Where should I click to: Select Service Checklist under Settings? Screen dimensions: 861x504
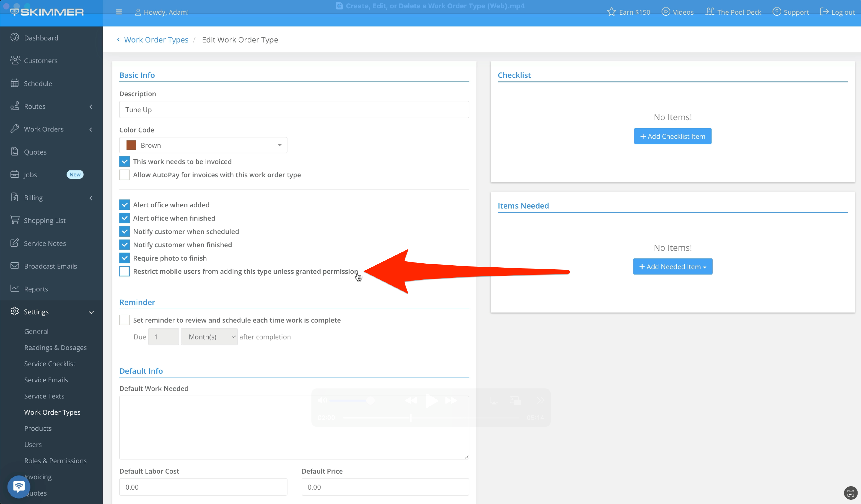50,364
